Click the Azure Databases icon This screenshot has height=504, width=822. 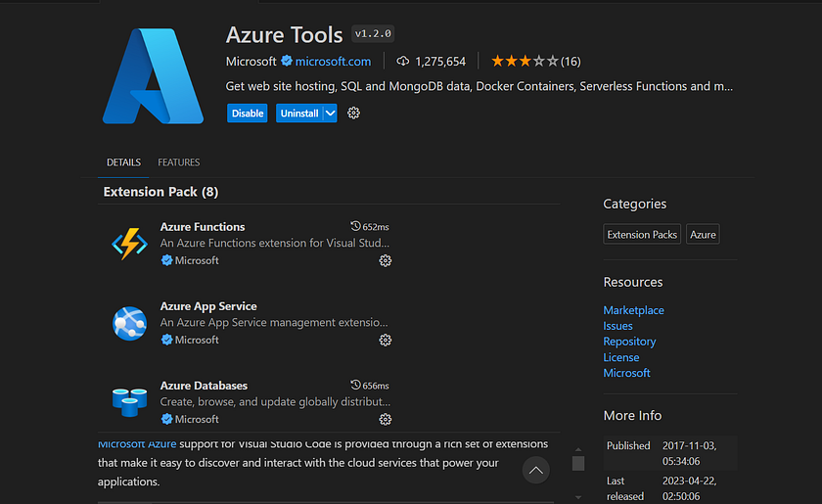[129, 401]
